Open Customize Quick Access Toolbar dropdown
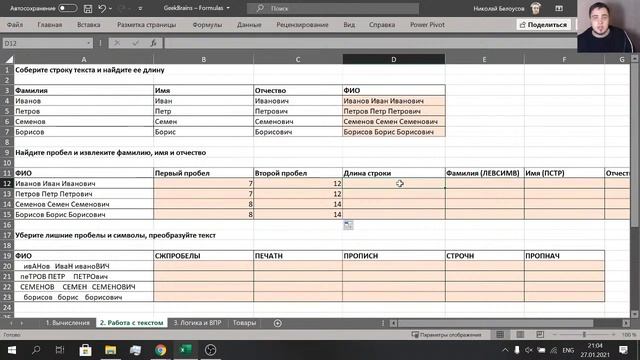Image resolution: width=640 pixels, height=360 pixels. click(140, 8)
